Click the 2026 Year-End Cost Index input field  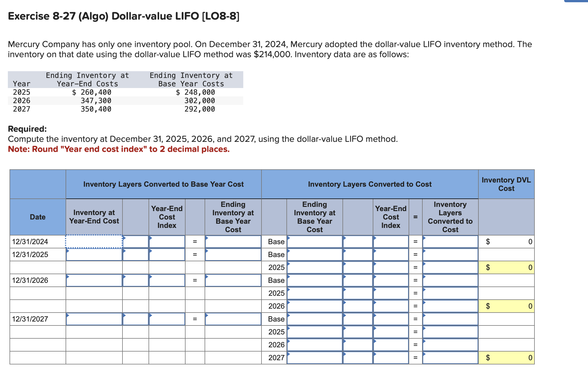coord(390,306)
